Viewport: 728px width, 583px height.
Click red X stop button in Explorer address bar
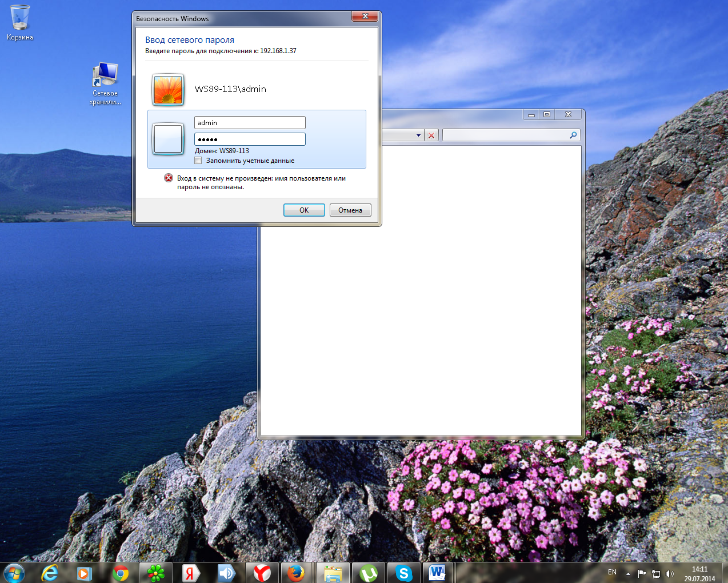(x=431, y=135)
